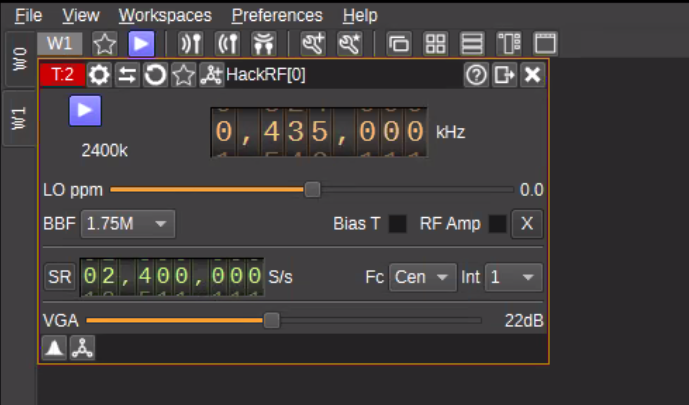
Task: Click the 22dB VGA value
Action: point(524,321)
